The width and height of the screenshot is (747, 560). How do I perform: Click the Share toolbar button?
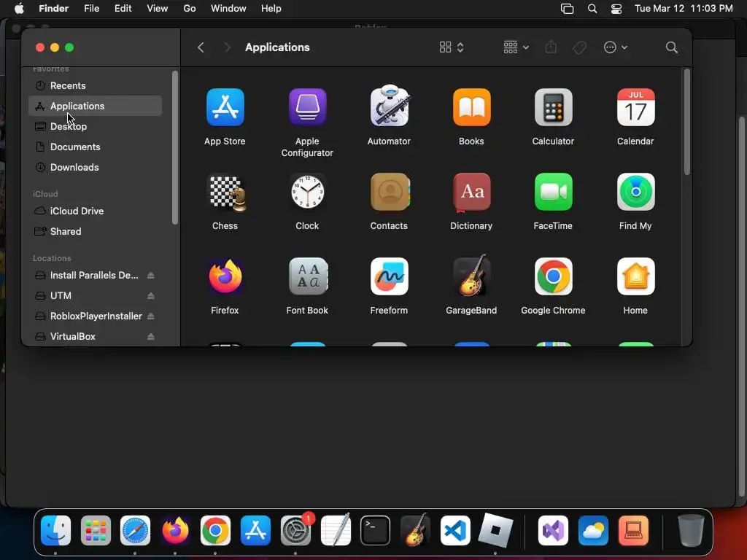click(x=551, y=47)
